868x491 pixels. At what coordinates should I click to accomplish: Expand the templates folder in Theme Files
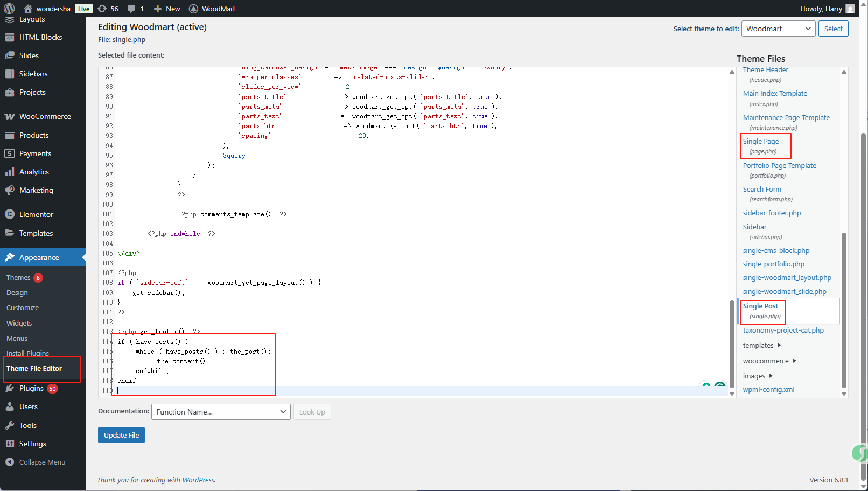[758, 346]
